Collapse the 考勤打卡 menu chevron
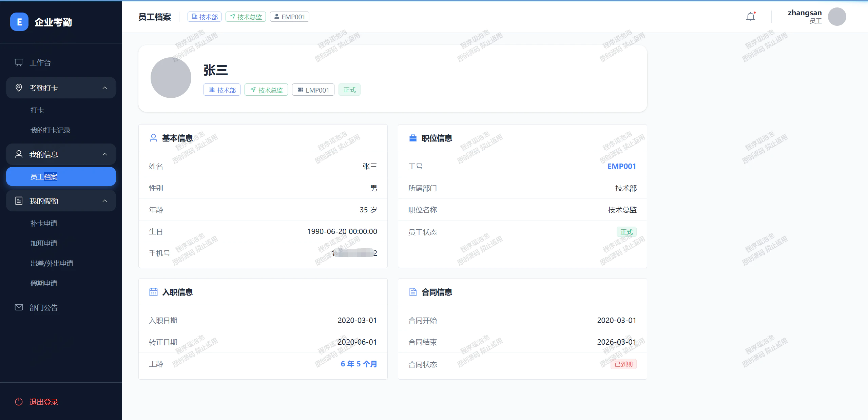The image size is (868, 420). pyautogui.click(x=105, y=88)
